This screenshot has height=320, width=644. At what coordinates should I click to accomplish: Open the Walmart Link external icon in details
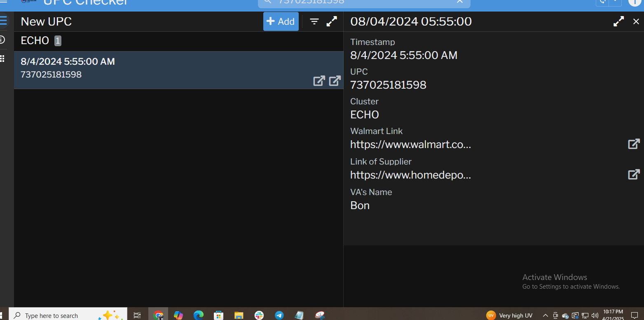point(633,144)
